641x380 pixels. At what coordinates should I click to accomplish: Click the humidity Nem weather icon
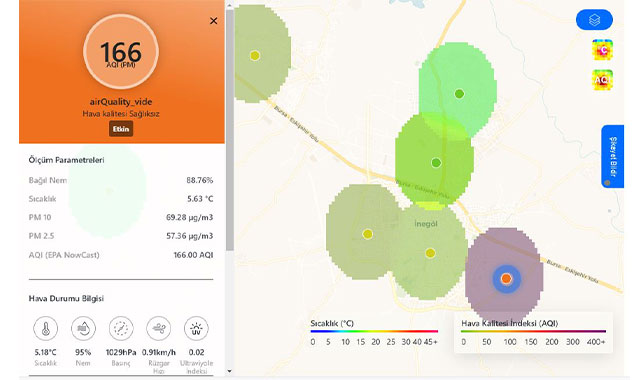[83, 328]
